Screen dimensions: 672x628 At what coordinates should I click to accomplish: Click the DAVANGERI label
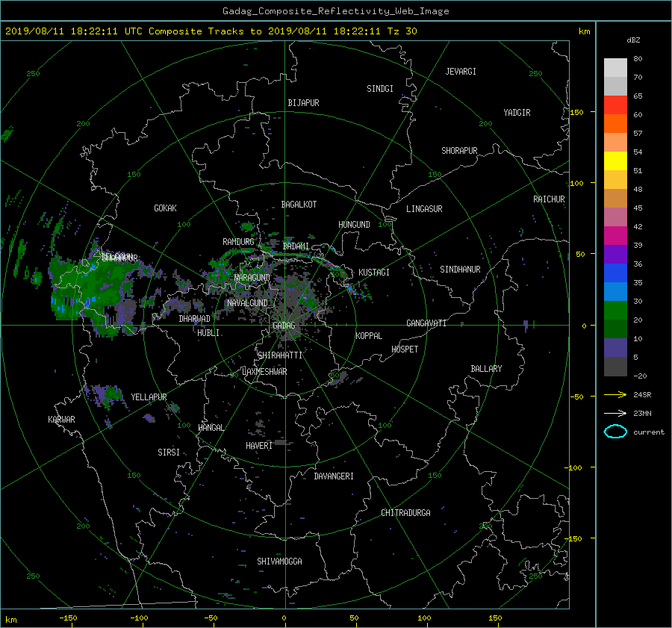[334, 476]
